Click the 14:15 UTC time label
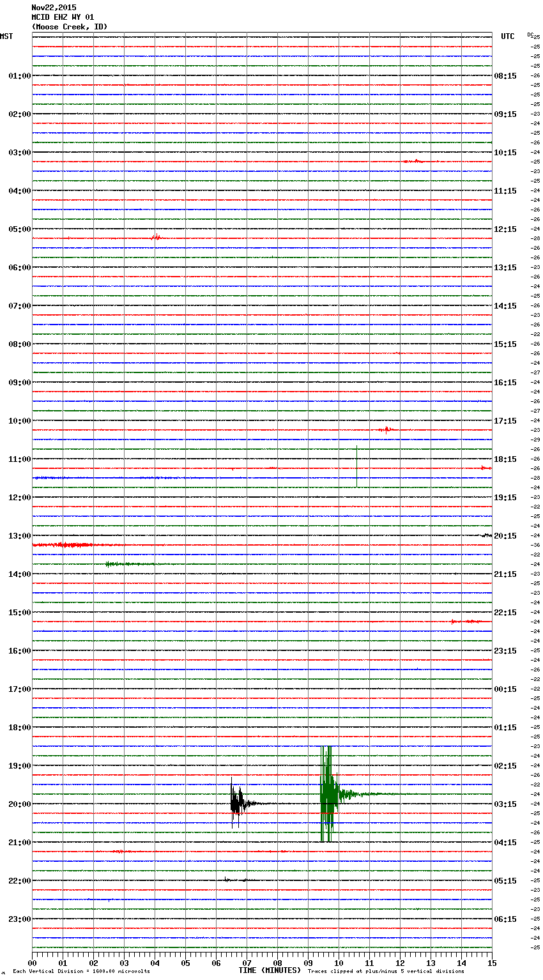 (505, 306)
